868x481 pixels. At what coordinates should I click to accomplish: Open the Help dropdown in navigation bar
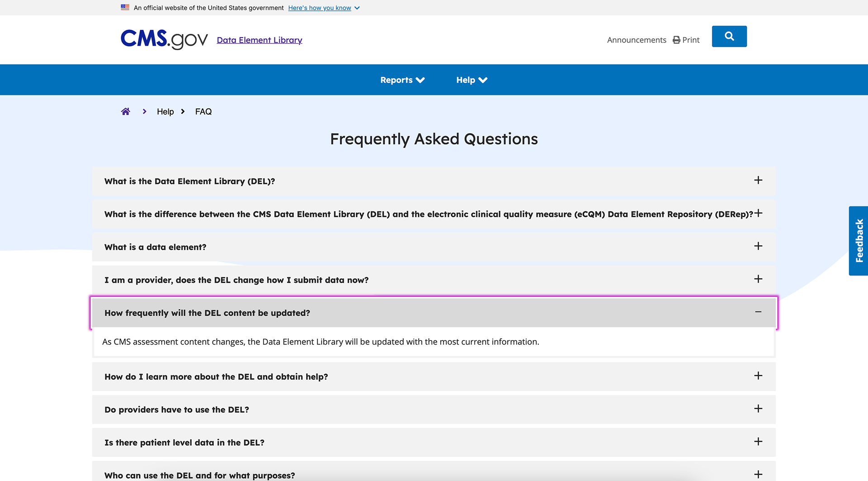tap(472, 80)
